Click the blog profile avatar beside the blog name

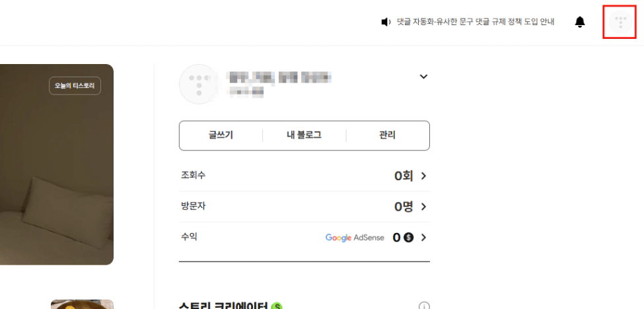pyautogui.click(x=198, y=85)
